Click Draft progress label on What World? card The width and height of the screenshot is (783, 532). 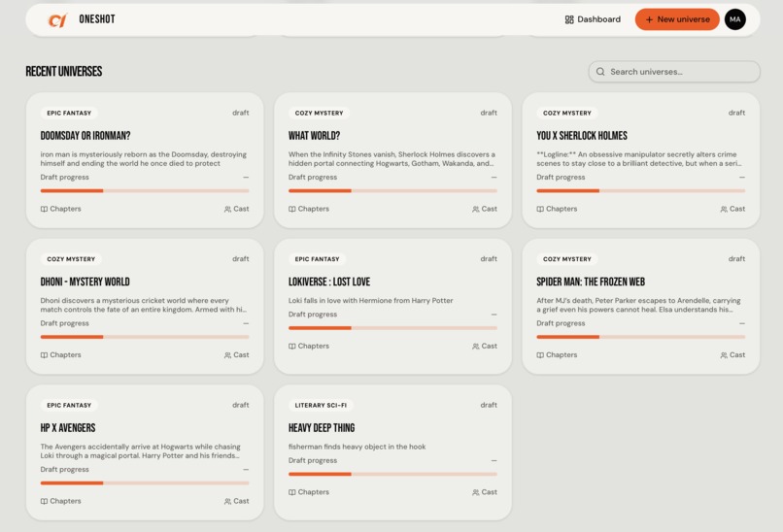(x=313, y=177)
